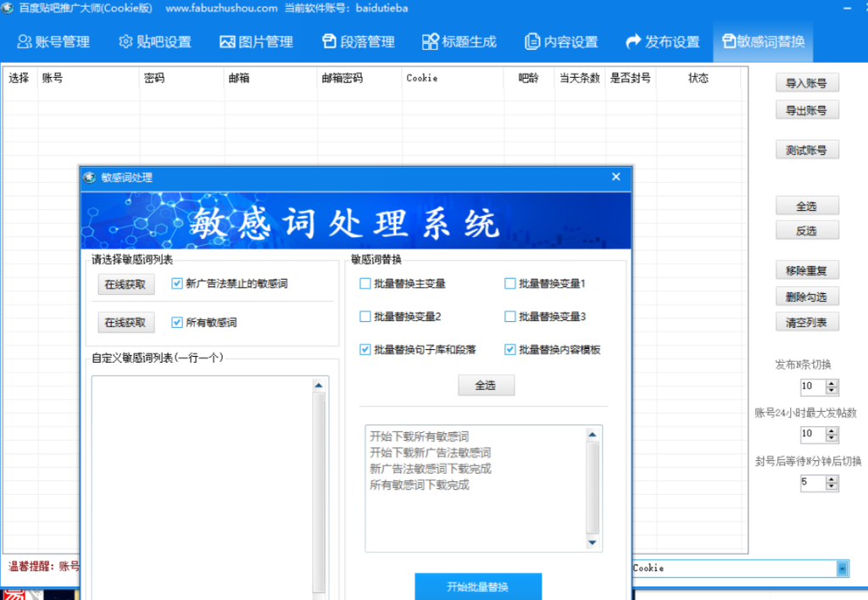Switch to the 贴吧设置 tab
868x600 pixels.
154,42
